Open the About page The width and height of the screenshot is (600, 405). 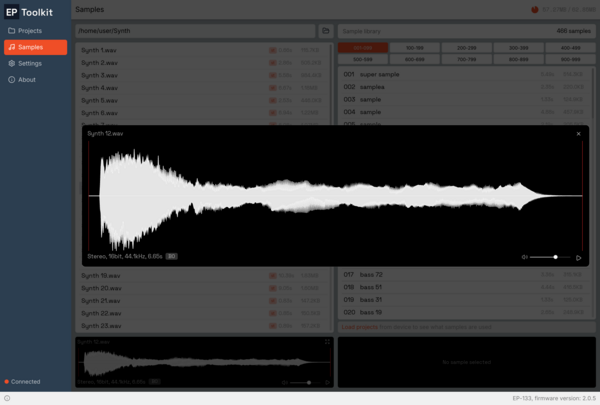pos(36,80)
